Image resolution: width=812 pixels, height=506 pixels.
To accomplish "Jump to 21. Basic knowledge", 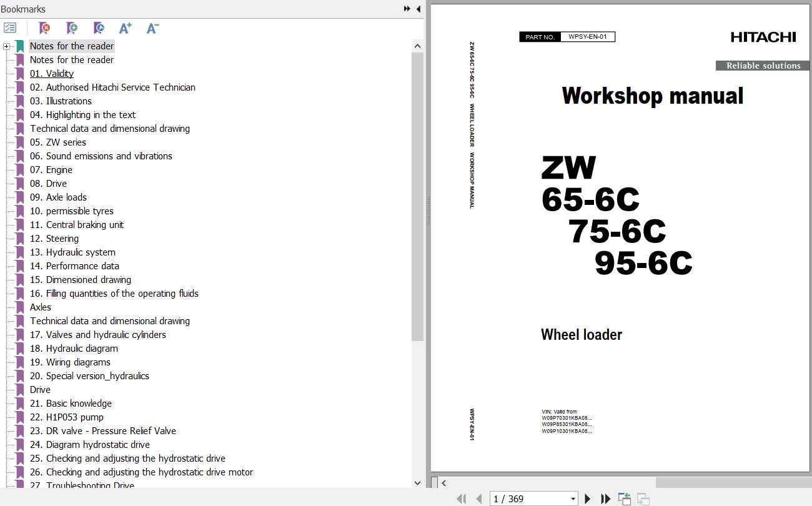I will [x=71, y=404].
